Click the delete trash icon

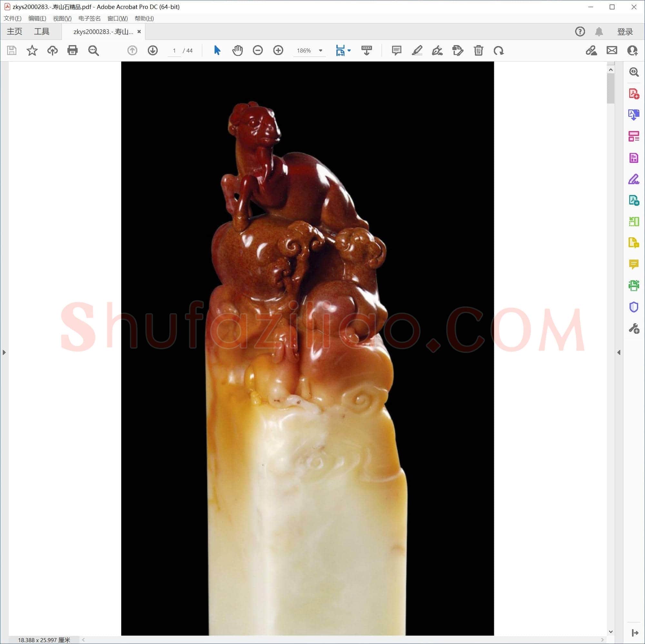478,50
